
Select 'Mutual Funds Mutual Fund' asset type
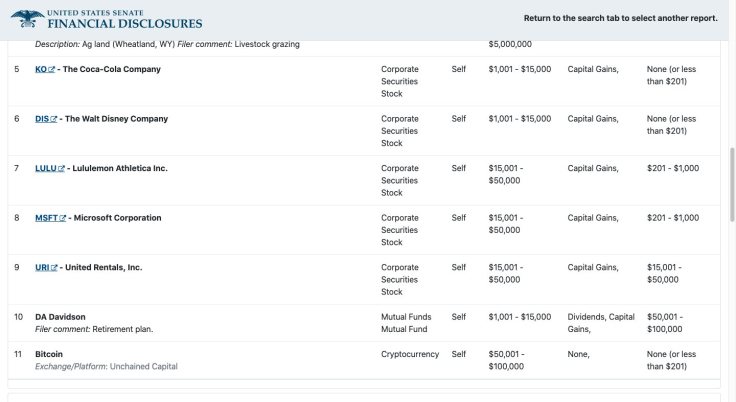[x=406, y=323]
